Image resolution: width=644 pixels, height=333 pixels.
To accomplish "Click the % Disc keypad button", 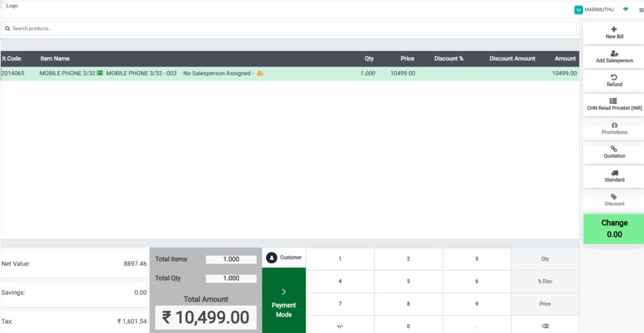I will pyautogui.click(x=545, y=281).
